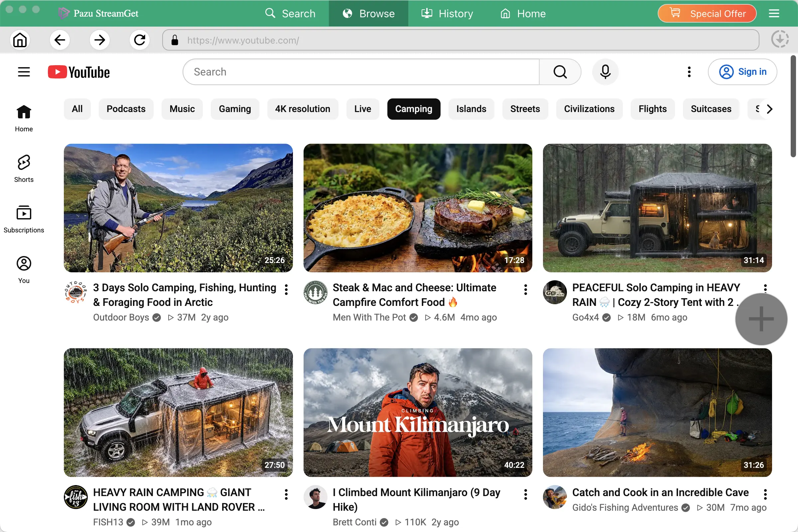The image size is (798, 532).
Task: Select the All category chip
Action: (77, 109)
